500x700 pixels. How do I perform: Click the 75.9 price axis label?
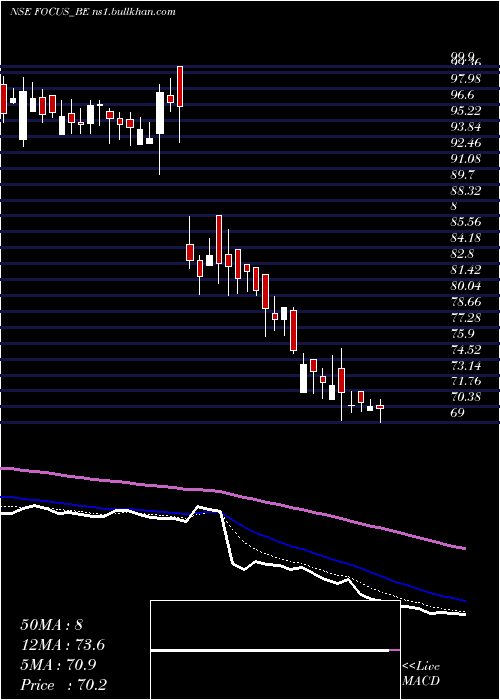(x=463, y=334)
